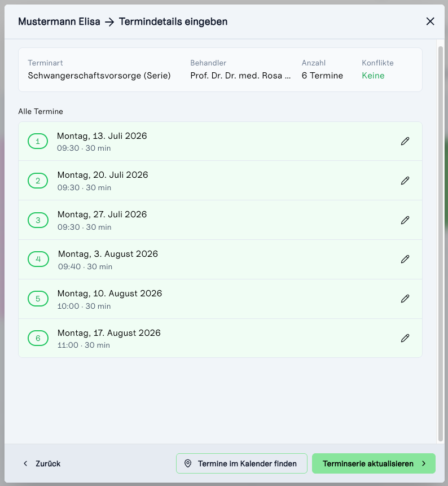Click the Terminart label
Viewport: 448px width, 486px height.
click(x=45, y=63)
